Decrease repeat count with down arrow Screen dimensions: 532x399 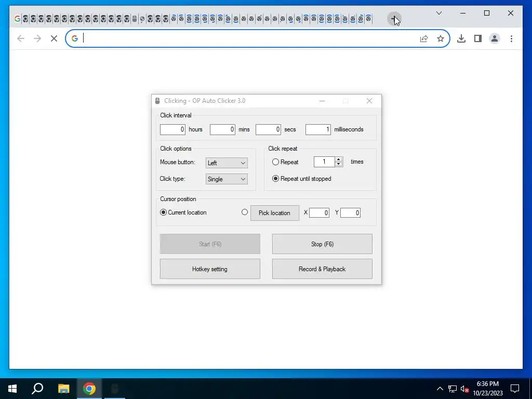338,164
